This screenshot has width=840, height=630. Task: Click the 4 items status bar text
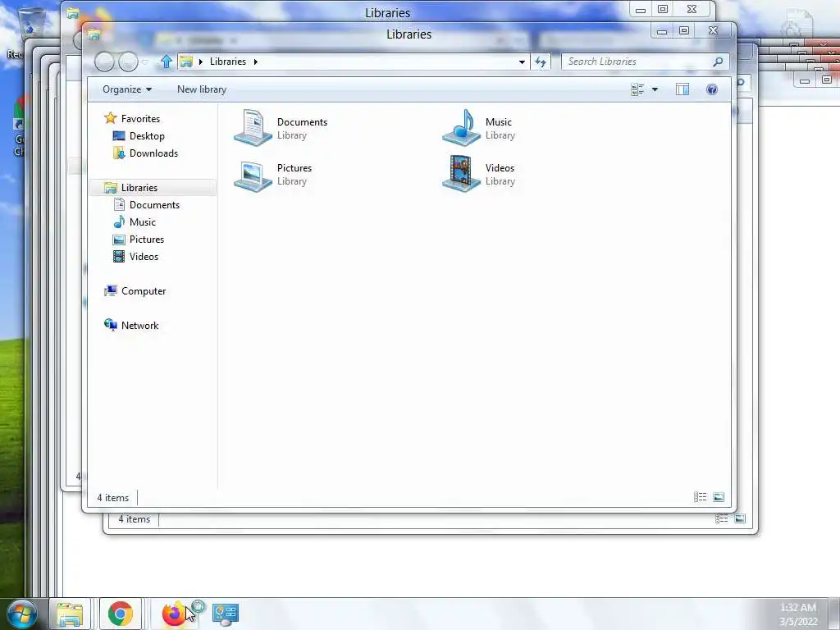[x=113, y=498]
